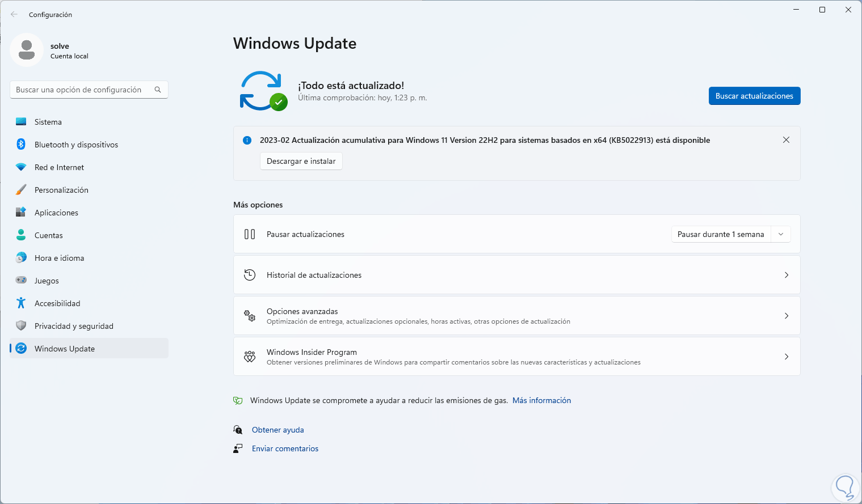Open Opciones avanzadas settings
Image resolution: width=862 pixels, height=504 pixels.
pyautogui.click(x=516, y=316)
